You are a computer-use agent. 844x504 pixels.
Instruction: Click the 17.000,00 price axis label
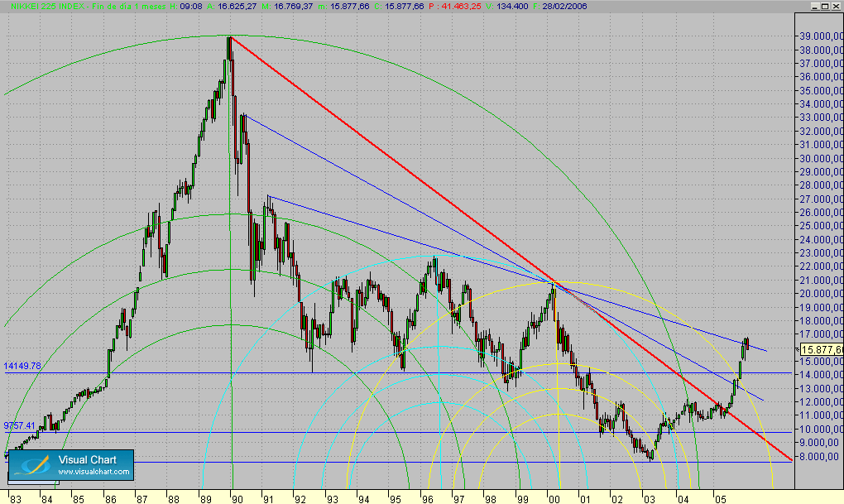[822, 334]
